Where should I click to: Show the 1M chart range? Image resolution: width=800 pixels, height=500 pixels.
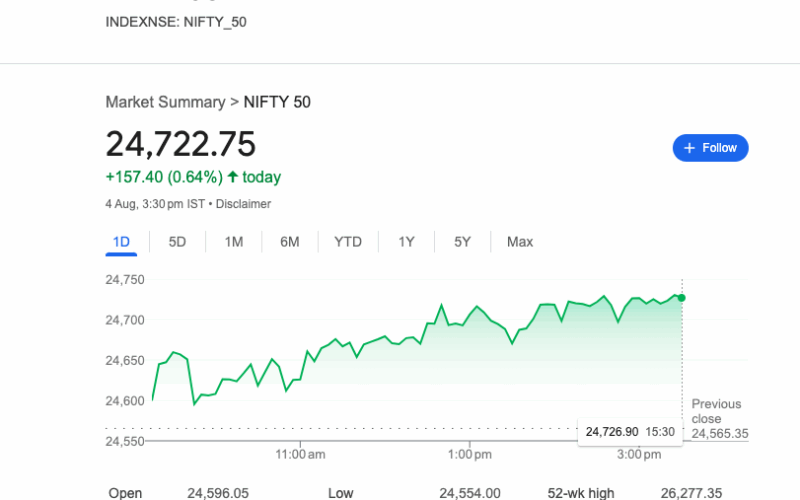tap(234, 242)
